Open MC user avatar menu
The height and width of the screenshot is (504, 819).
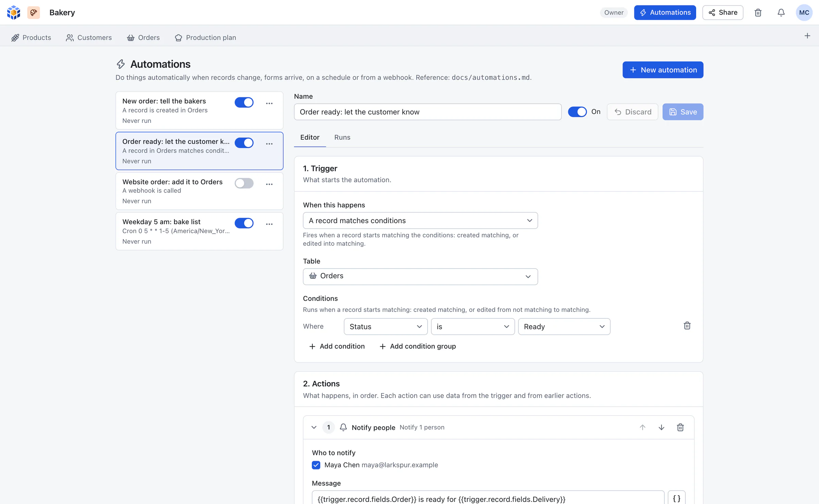804,13
